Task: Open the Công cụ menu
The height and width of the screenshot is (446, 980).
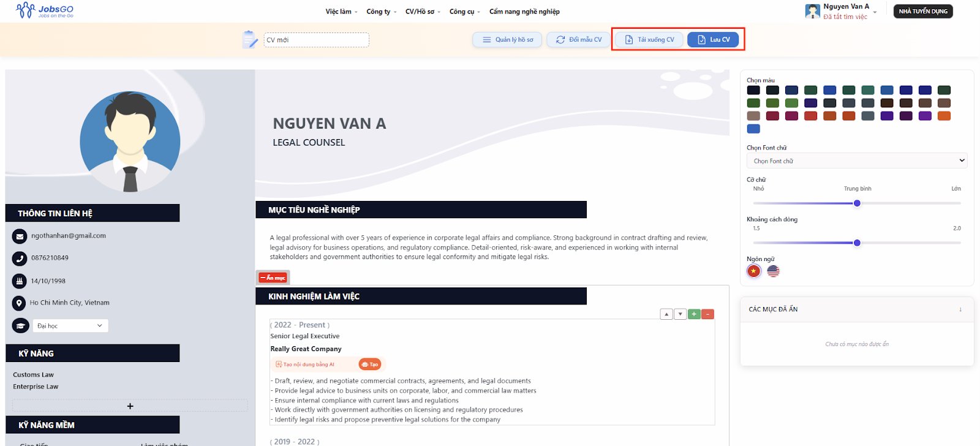Action: [464, 12]
